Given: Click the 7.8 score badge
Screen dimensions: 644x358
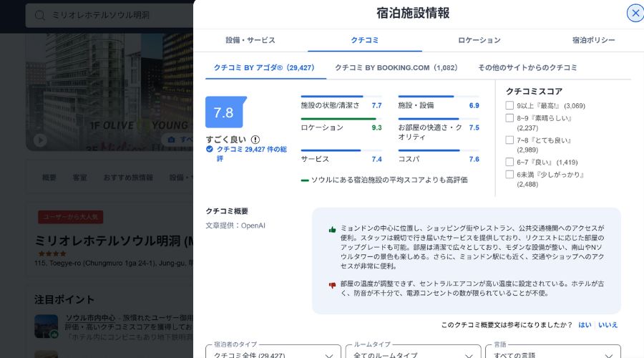Looking at the screenshot, I should 225,112.
